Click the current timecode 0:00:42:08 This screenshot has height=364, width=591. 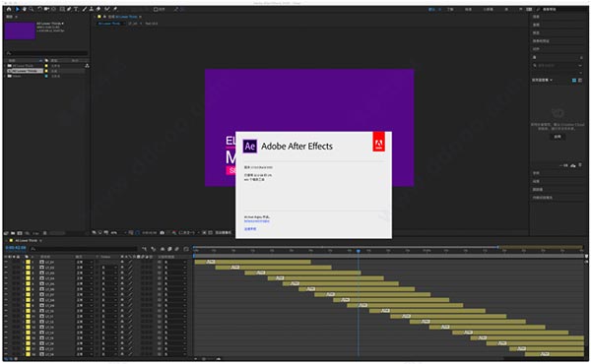pyautogui.click(x=16, y=247)
